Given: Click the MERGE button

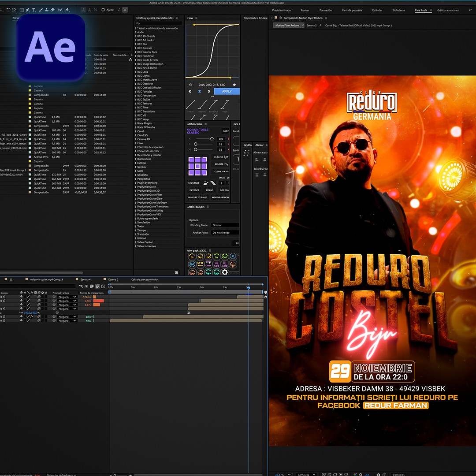Looking at the screenshot, I should [x=209, y=190].
